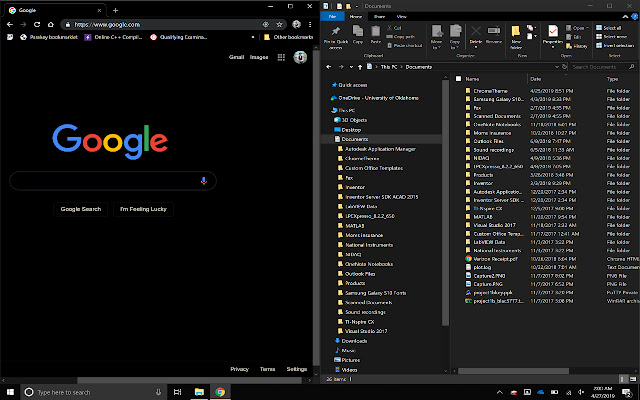This screenshot has width=640, height=400.
Task: Open the Share ribbon tab
Action: coord(380,17)
